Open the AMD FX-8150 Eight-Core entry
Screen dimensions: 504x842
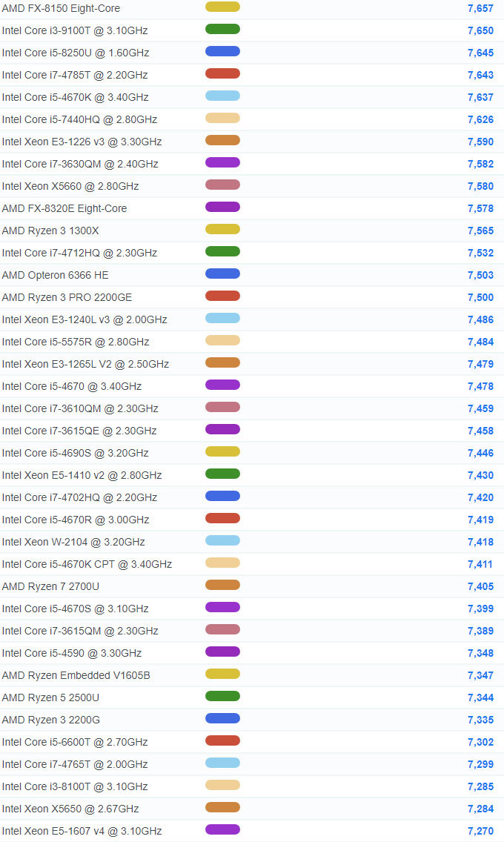click(61, 9)
